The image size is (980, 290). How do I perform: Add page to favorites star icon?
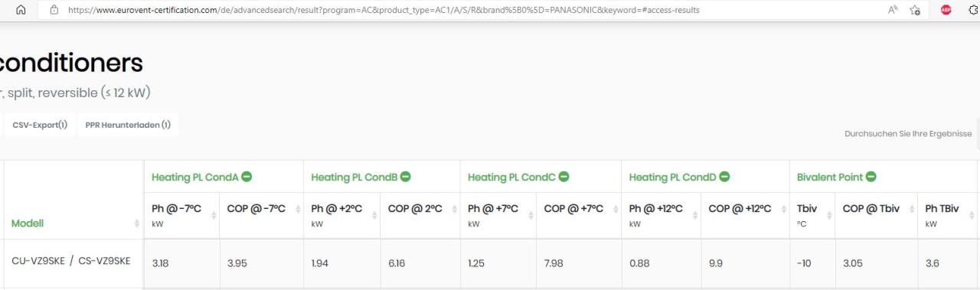point(915,10)
